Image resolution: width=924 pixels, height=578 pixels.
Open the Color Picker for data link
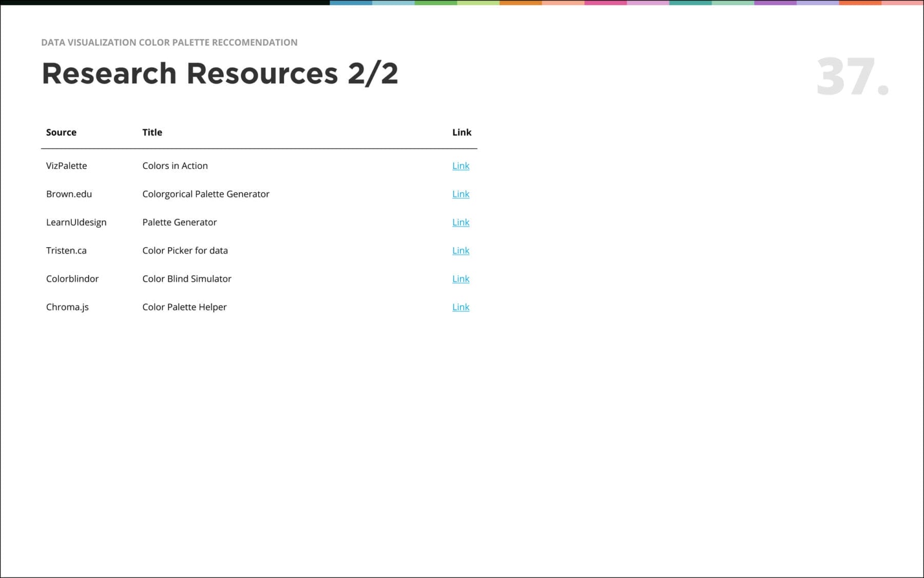[x=460, y=250]
